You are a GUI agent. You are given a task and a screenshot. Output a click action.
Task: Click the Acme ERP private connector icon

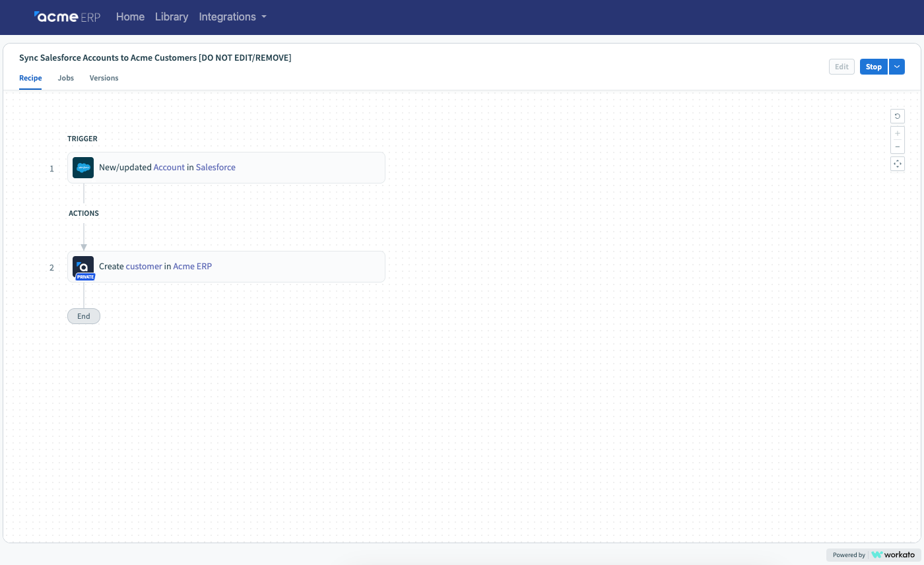coord(82,265)
